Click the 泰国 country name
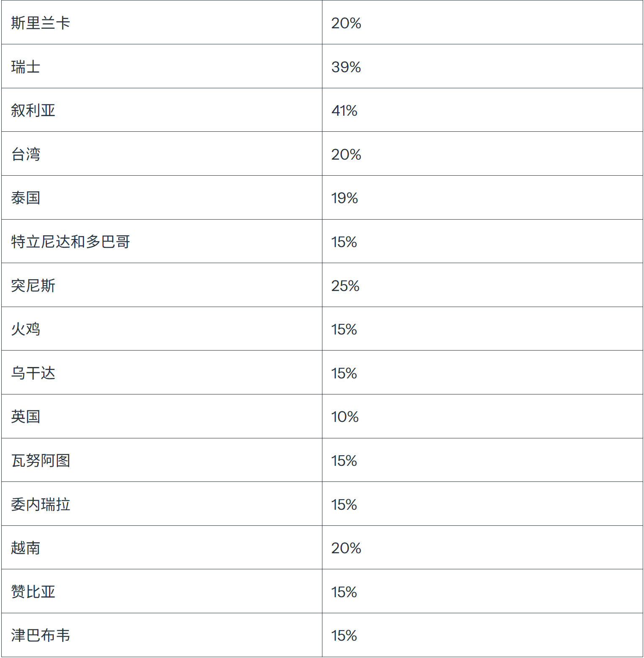The height and width of the screenshot is (658, 644). [x=26, y=198]
